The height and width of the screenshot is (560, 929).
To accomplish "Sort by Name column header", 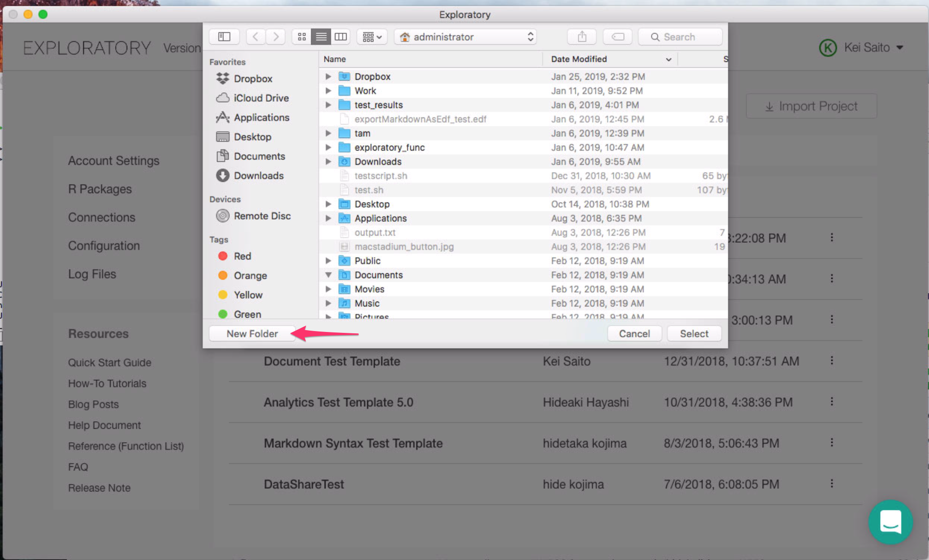I will click(430, 59).
